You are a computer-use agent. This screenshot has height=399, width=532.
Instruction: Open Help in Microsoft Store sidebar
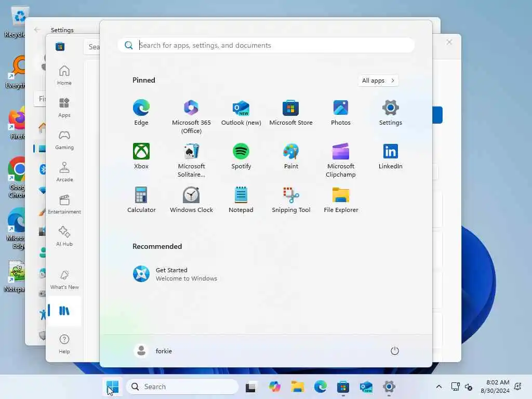point(64,344)
